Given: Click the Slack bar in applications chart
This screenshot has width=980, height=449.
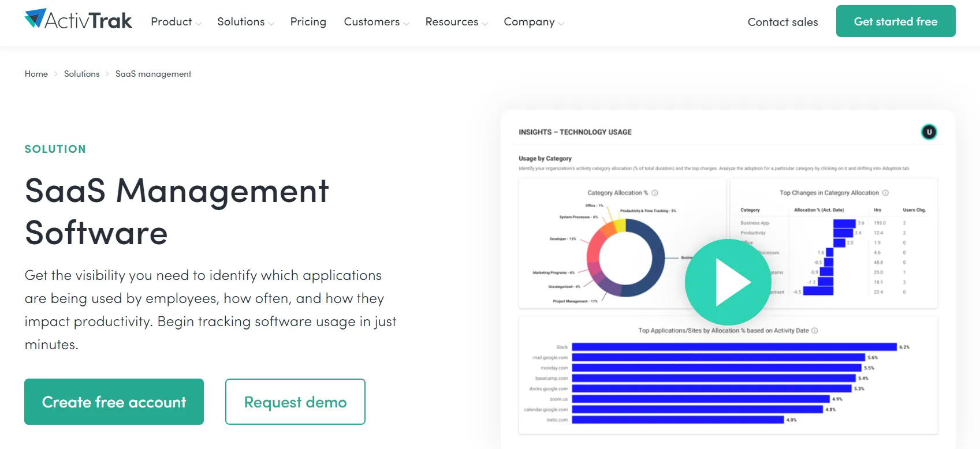Looking at the screenshot, I should tap(734, 347).
